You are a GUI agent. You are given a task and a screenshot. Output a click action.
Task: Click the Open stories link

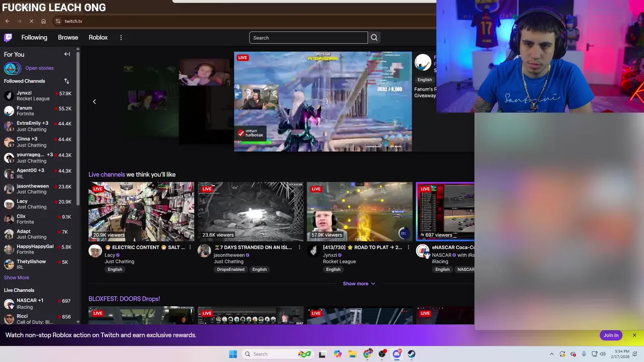point(39,68)
